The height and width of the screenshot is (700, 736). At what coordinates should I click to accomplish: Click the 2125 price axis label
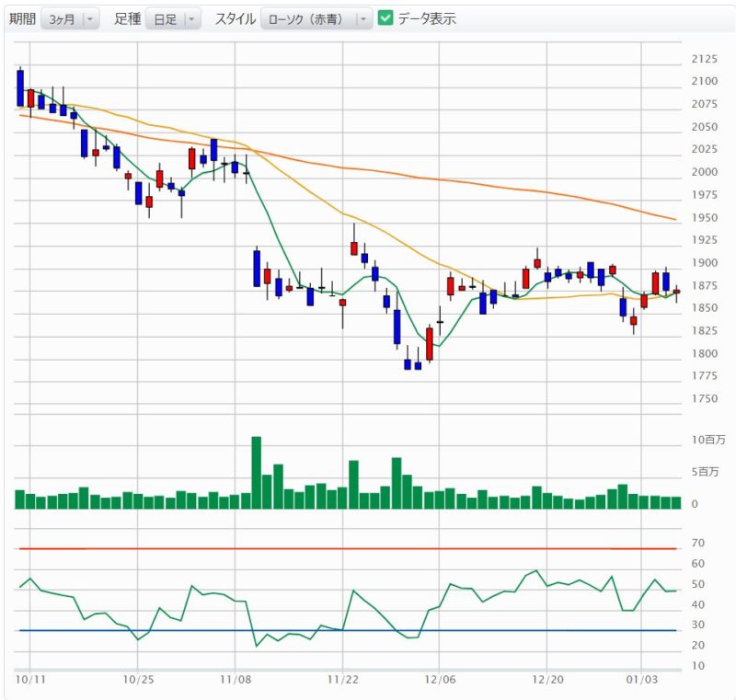tap(705, 59)
